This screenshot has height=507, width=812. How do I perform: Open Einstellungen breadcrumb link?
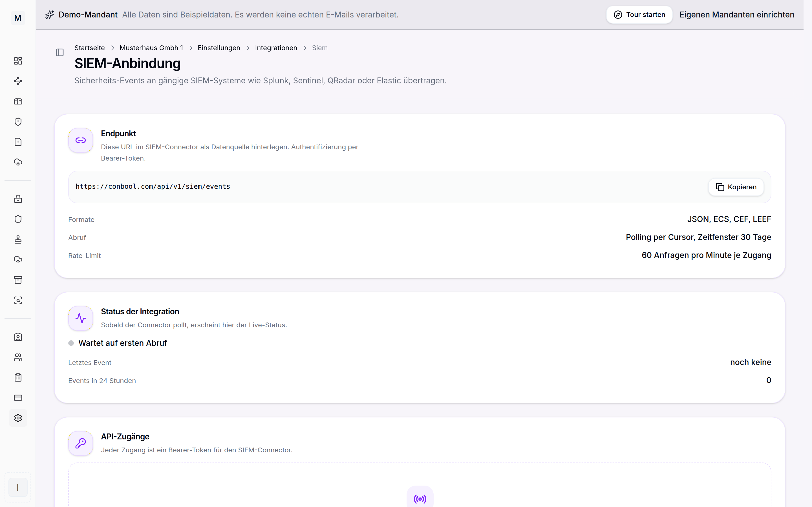219,48
